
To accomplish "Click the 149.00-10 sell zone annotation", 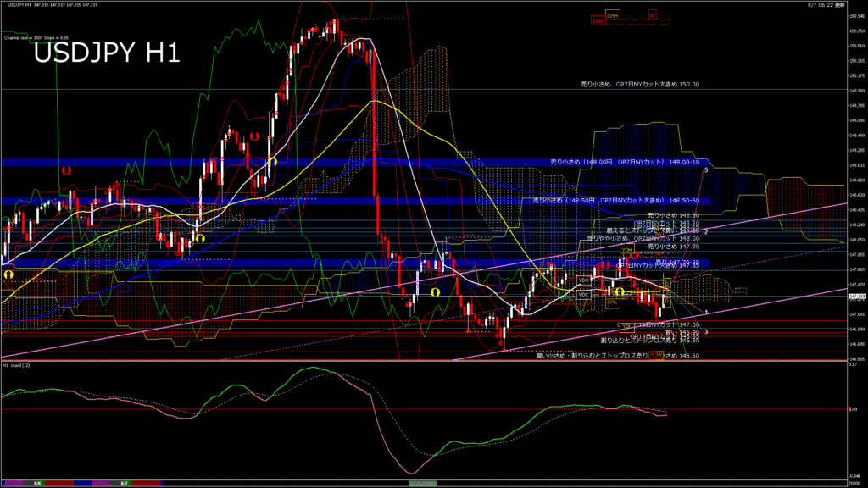I will click(625, 161).
